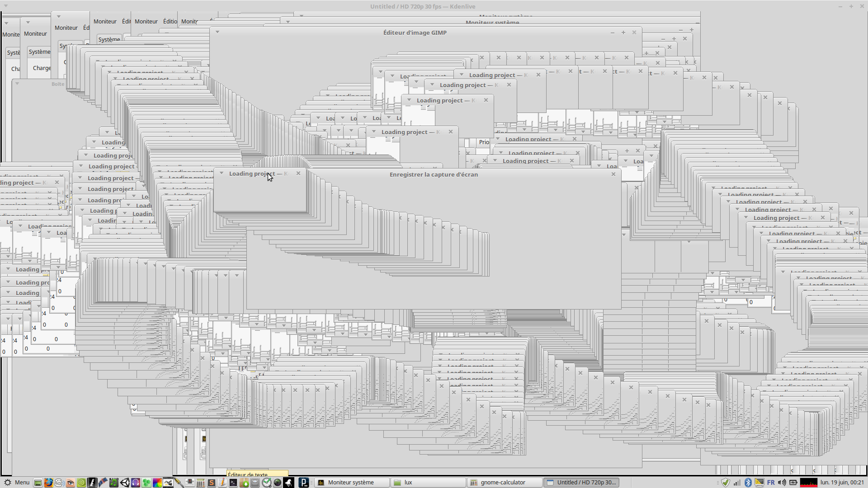Open the 'Éditio' menu in the menu bar
868x488 pixels.
(x=170, y=21)
